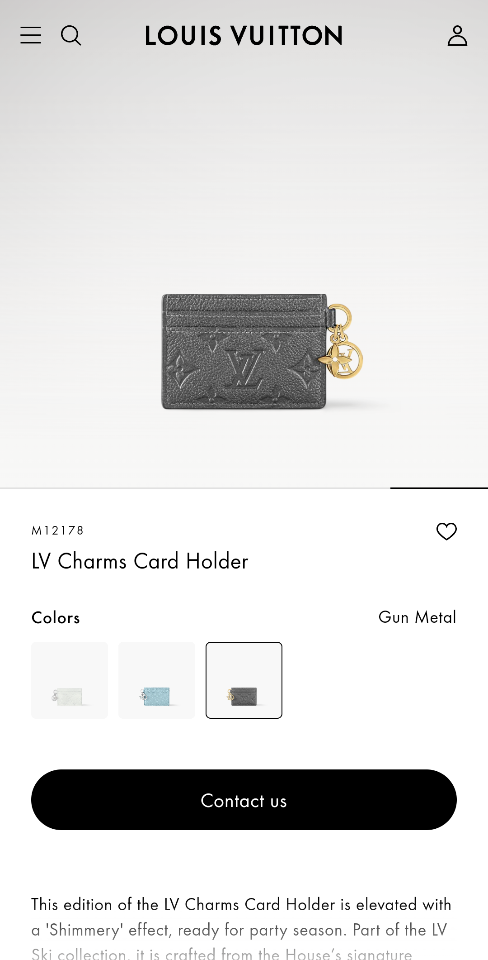Click the Louis Vuitton logo

[x=244, y=36]
